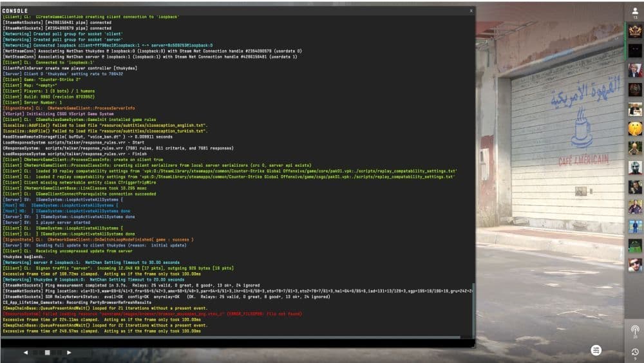Open the friends list icon showing 13
The height and width of the screenshot is (363, 644).
(x=635, y=13)
